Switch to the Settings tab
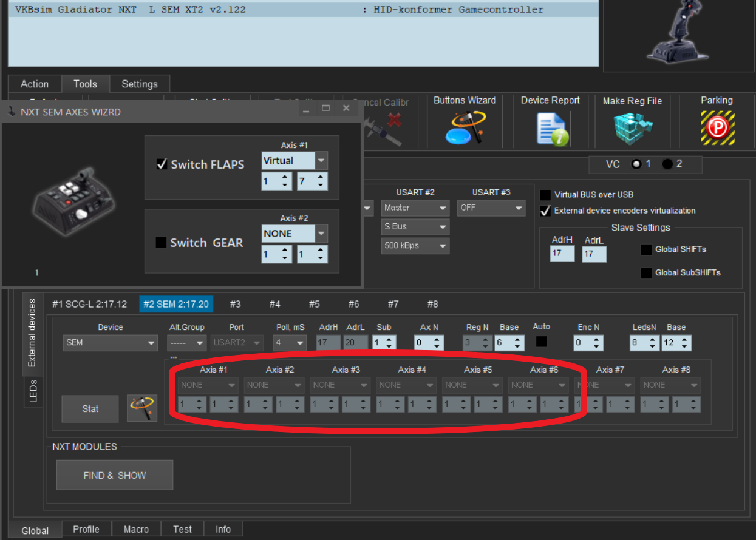This screenshot has width=756, height=540. click(x=140, y=84)
